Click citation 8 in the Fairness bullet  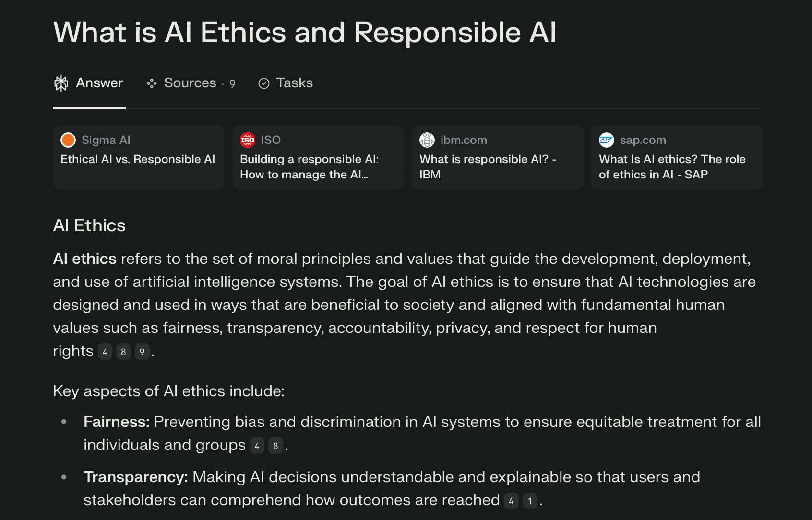click(x=275, y=446)
